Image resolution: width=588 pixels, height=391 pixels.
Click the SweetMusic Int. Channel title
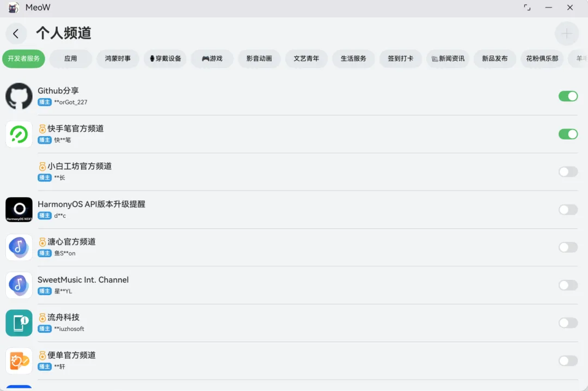83,280
